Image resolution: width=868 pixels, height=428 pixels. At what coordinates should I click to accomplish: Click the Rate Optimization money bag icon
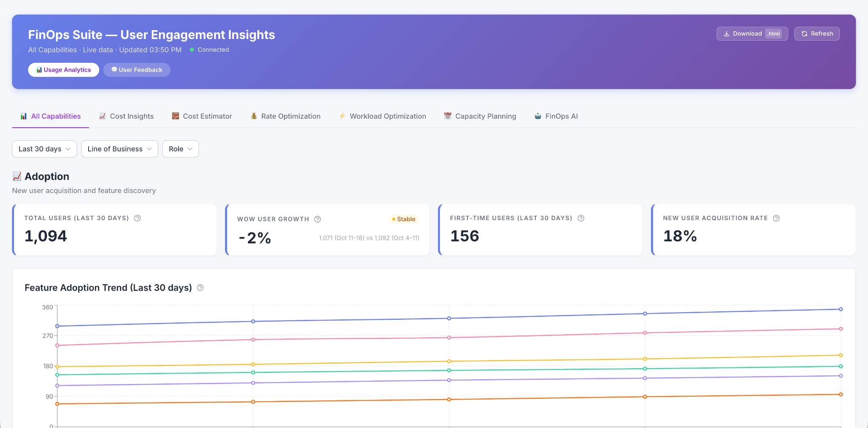click(x=254, y=116)
